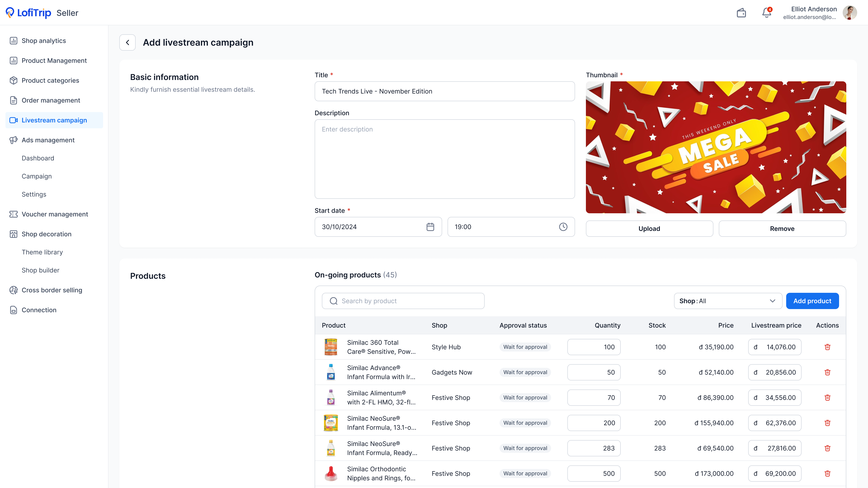Viewport: 868px width, 488px height.
Task: Click Ads management megaphone icon
Action: (x=14, y=140)
